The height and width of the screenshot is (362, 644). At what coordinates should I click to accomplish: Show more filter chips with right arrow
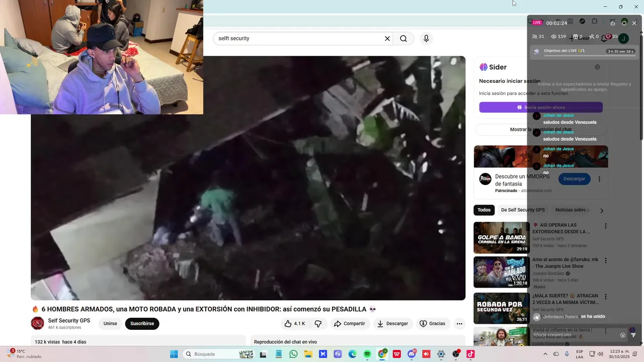tap(601, 211)
